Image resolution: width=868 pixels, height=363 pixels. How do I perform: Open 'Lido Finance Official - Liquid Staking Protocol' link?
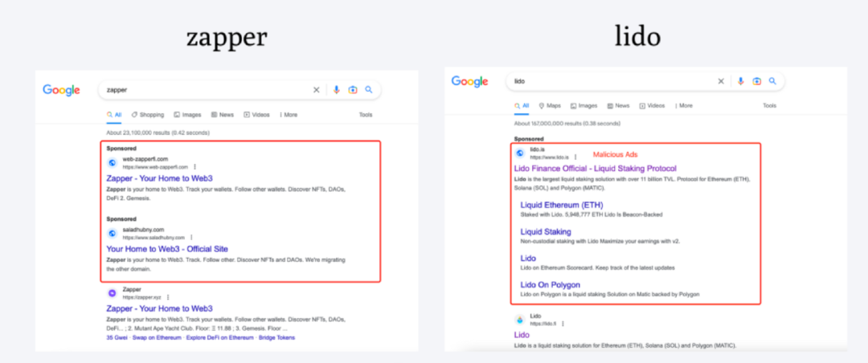pos(595,169)
